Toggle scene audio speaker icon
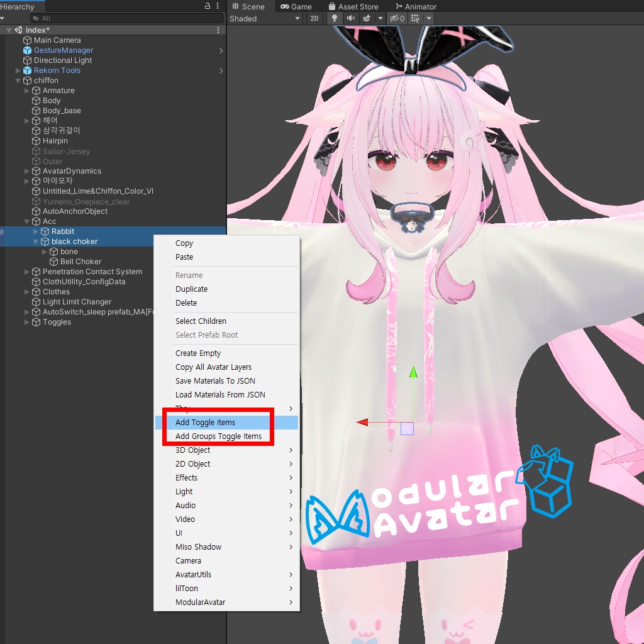Screen dimensions: 644x644 click(350, 18)
